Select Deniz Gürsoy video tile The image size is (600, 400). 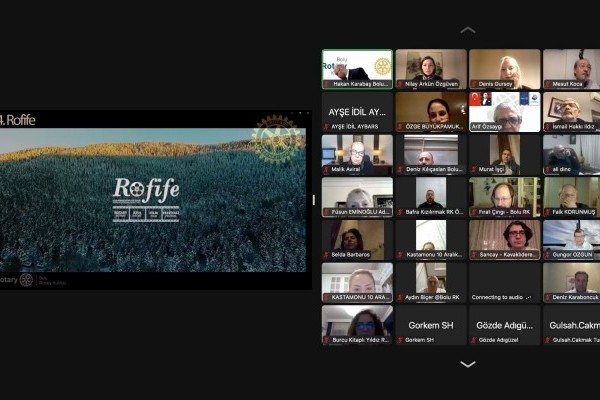tap(505, 69)
